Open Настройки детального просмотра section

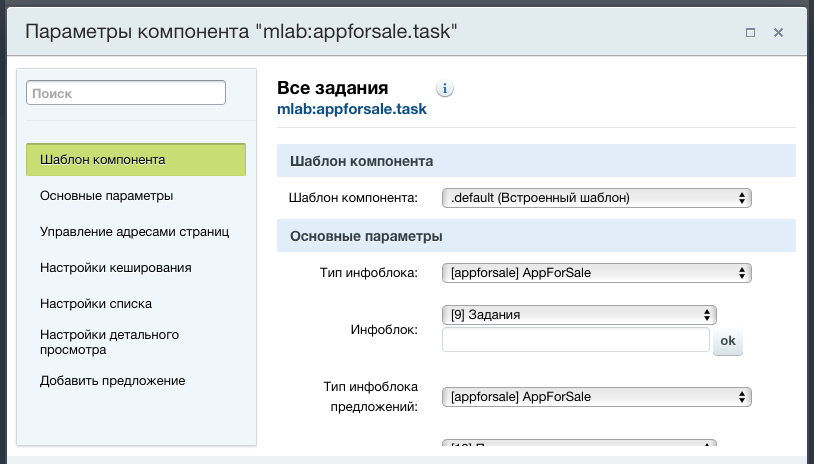110,342
